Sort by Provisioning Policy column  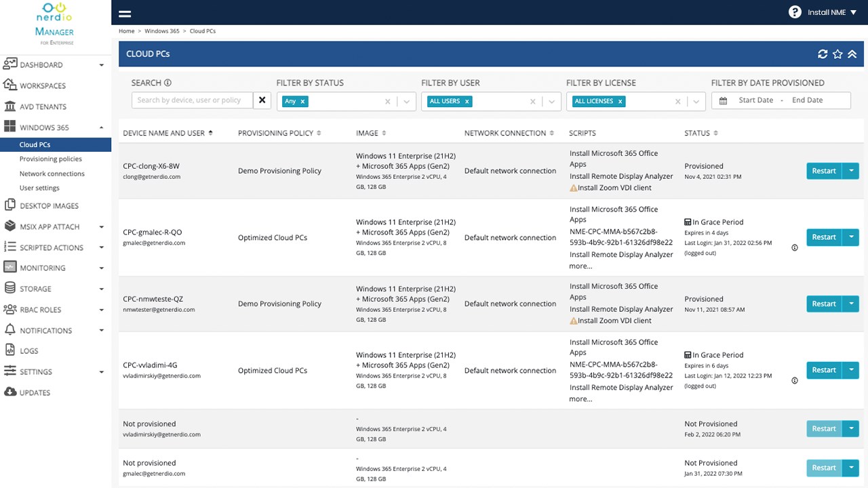(x=279, y=134)
